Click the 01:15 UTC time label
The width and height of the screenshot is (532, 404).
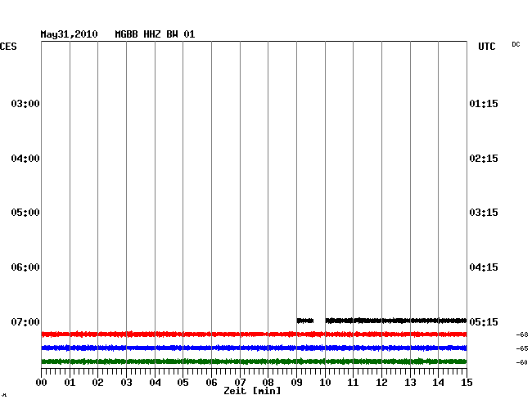coord(484,103)
